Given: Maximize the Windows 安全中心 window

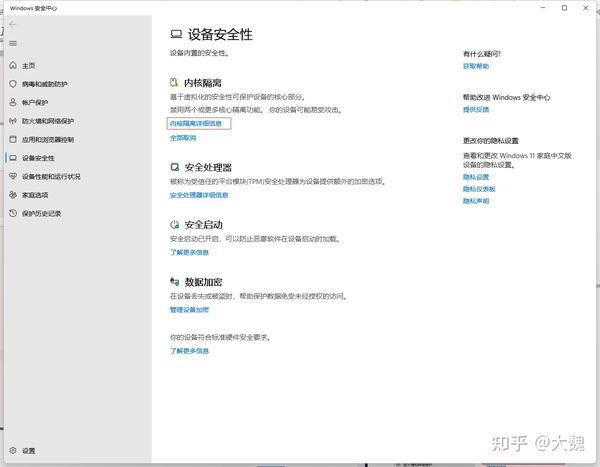Looking at the screenshot, I should 564,8.
